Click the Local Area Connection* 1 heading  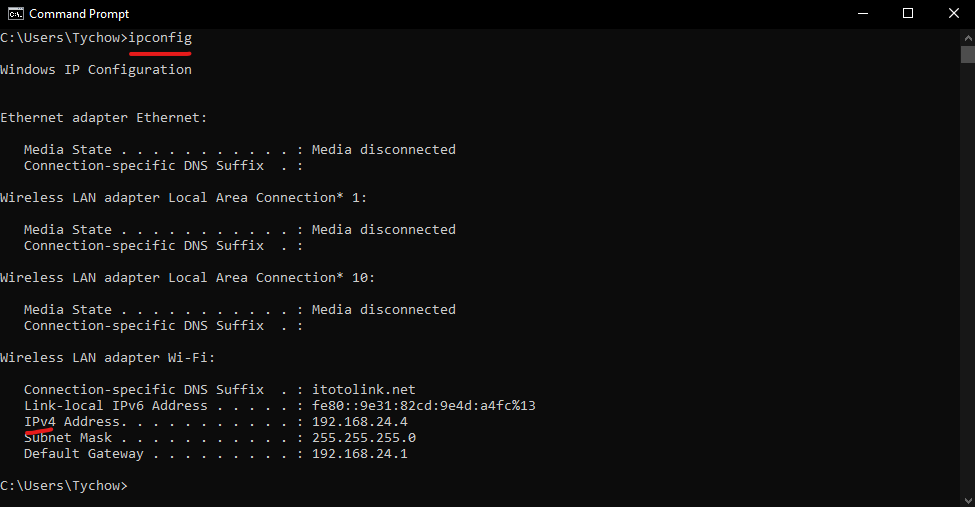click(184, 198)
